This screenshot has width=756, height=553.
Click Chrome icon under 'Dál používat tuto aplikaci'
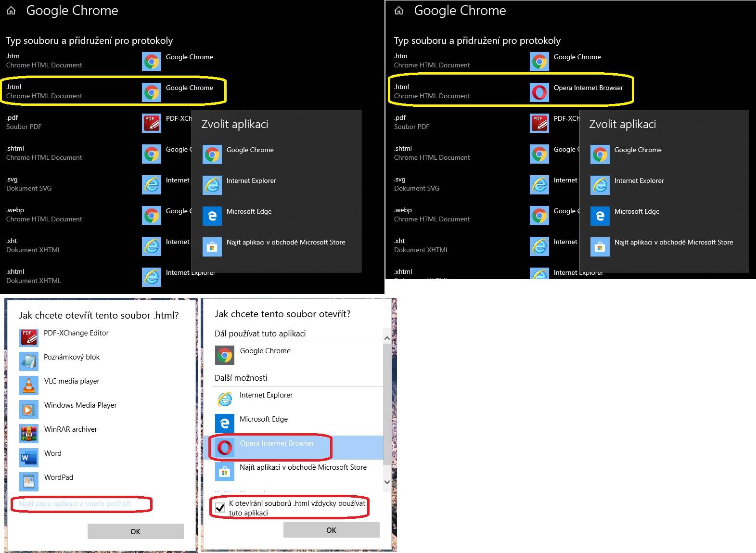click(225, 355)
